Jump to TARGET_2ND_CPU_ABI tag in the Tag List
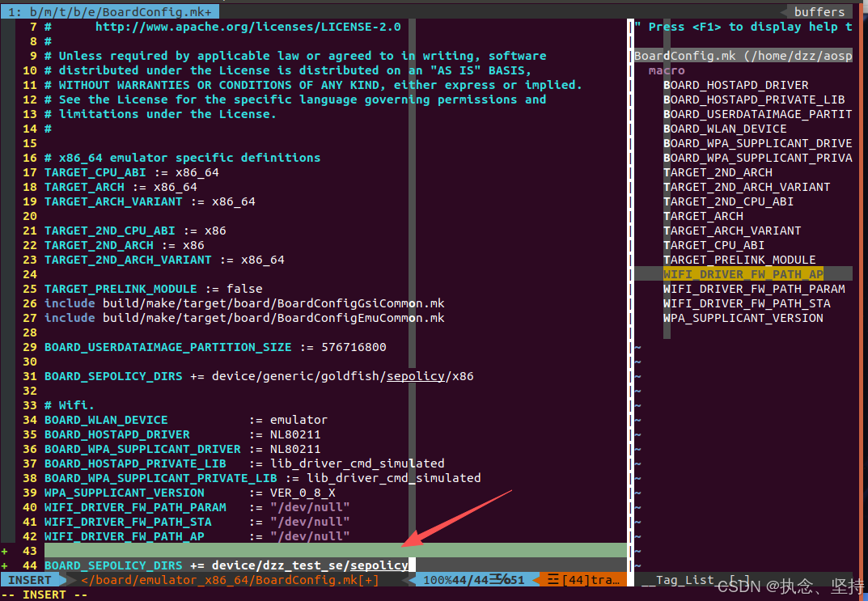868x601 pixels. 729,201
